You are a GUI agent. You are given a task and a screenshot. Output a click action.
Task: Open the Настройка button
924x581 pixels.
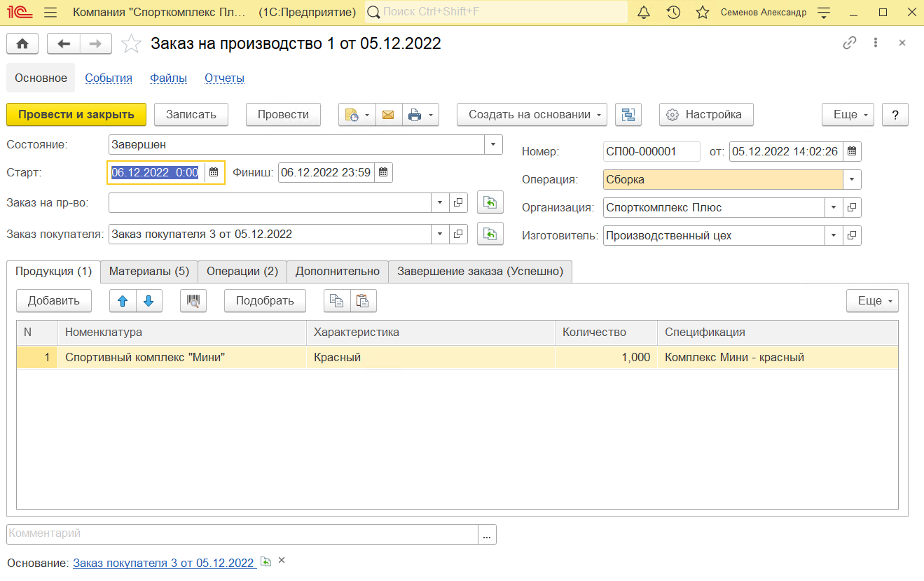click(x=706, y=115)
